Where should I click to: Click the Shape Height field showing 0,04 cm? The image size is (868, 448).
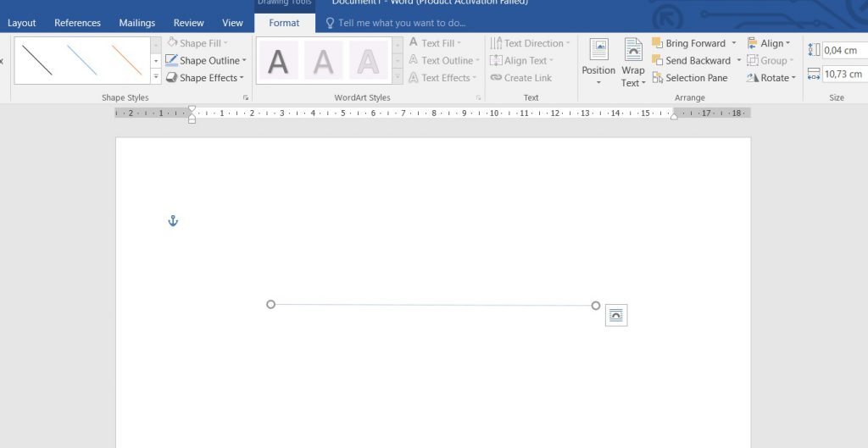845,50
